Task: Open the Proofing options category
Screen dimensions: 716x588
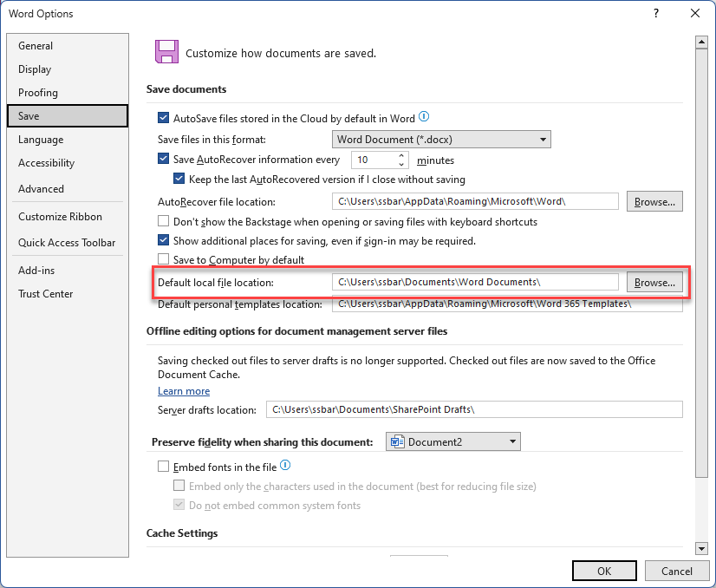Action: pos(68,93)
